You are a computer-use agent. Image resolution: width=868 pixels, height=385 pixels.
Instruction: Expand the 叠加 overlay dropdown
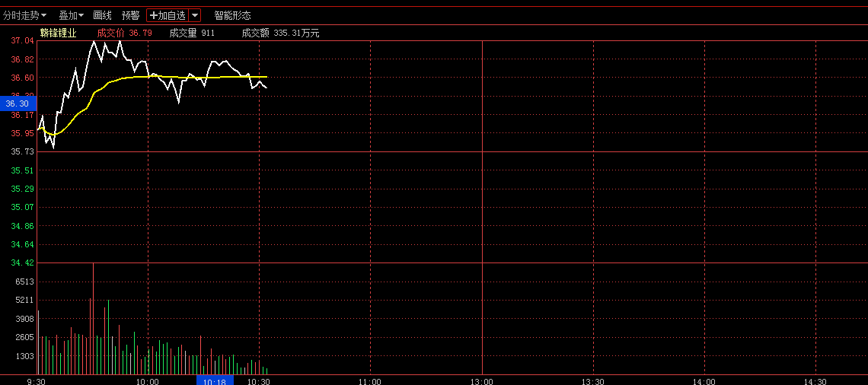coord(71,15)
